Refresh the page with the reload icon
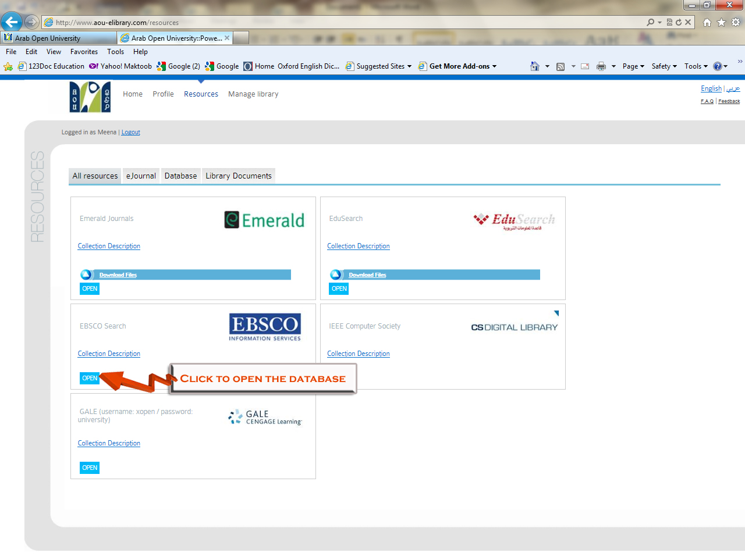The height and width of the screenshot is (560, 745). pyautogui.click(x=679, y=22)
